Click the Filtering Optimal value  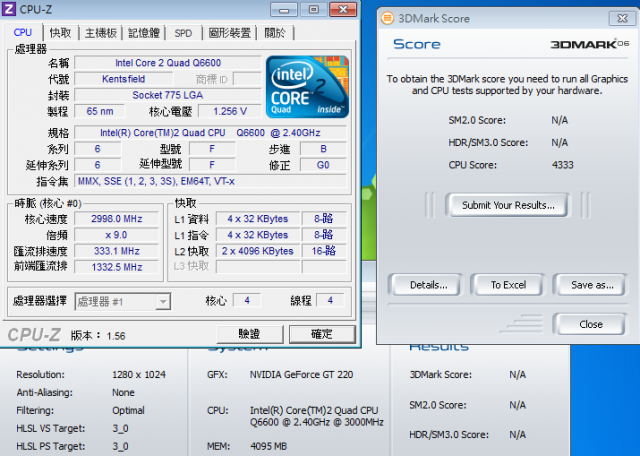[x=128, y=410]
